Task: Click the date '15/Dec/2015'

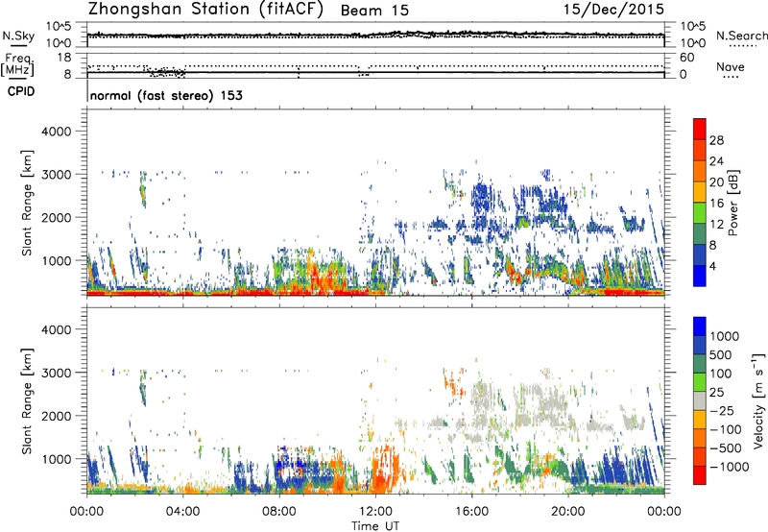Action: (x=613, y=9)
